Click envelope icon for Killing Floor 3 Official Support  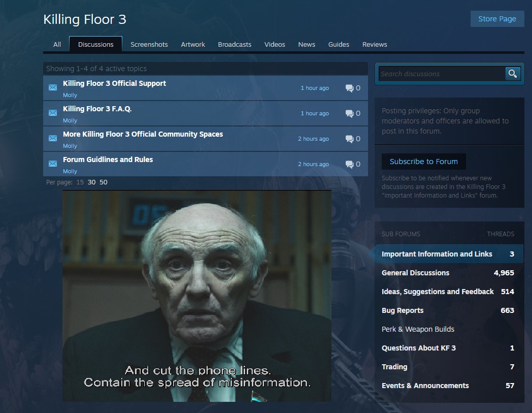[x=53, y=87]
